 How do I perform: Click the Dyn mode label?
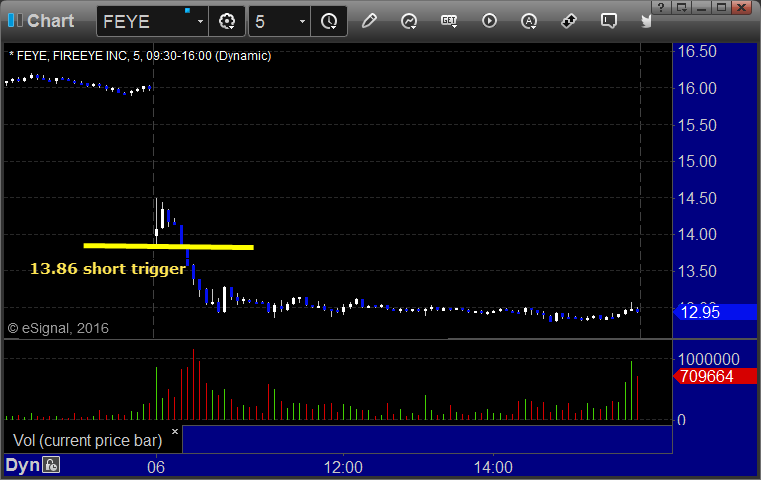22,465
